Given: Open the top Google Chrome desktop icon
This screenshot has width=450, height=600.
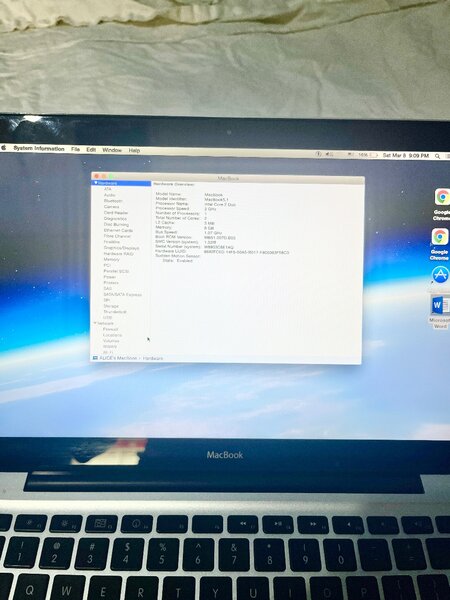Looking at the screenshot, I should point(442,197).
